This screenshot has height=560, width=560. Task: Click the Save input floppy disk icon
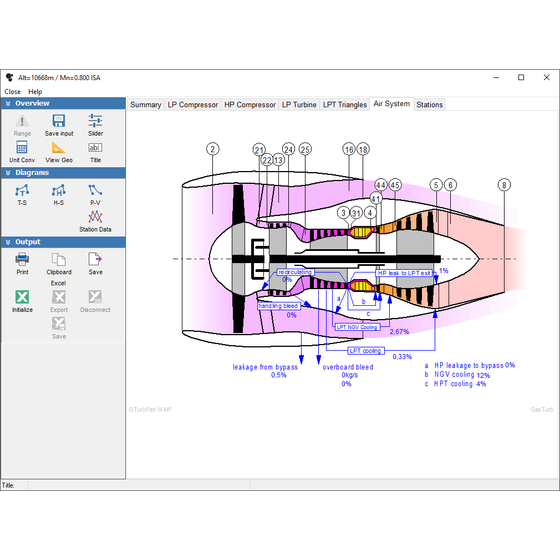click(59, 121)
